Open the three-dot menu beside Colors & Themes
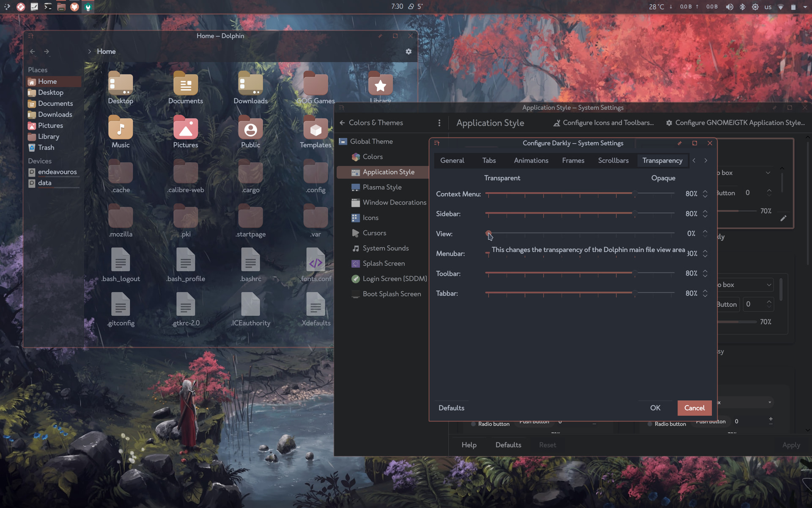This screenshot has height=508, width=812. (x=439, y=123)
